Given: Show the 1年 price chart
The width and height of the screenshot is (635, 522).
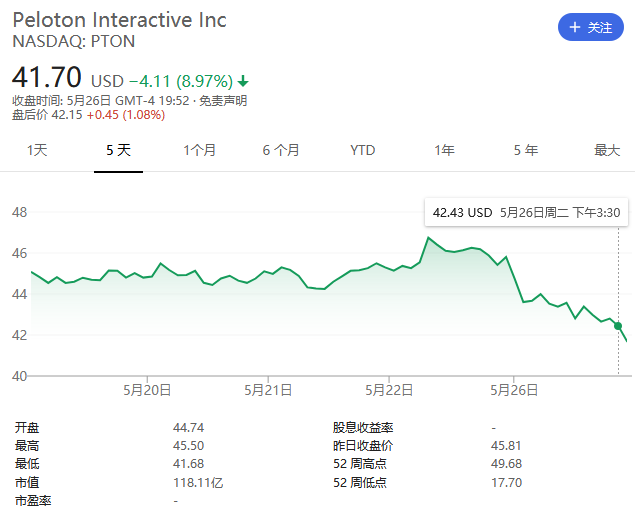Looking at the screenshot, I should tap(444, 150).
